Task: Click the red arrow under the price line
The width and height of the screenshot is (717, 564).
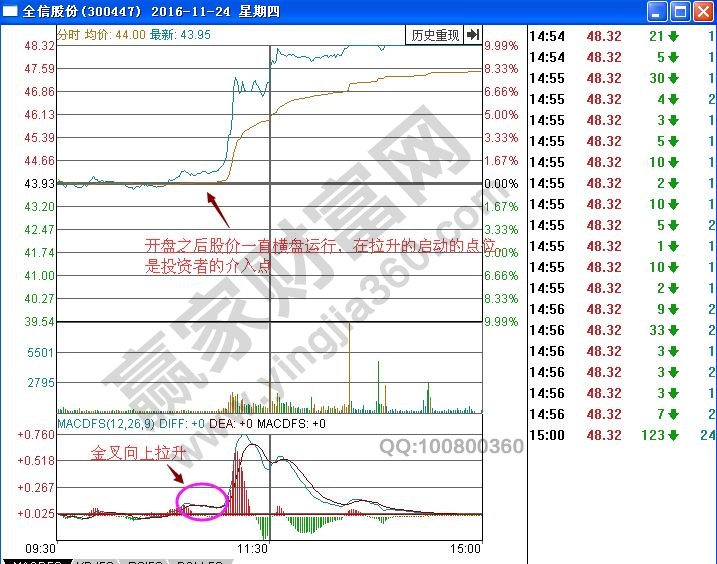Action: pyautogui.click(x=217, y=210)
